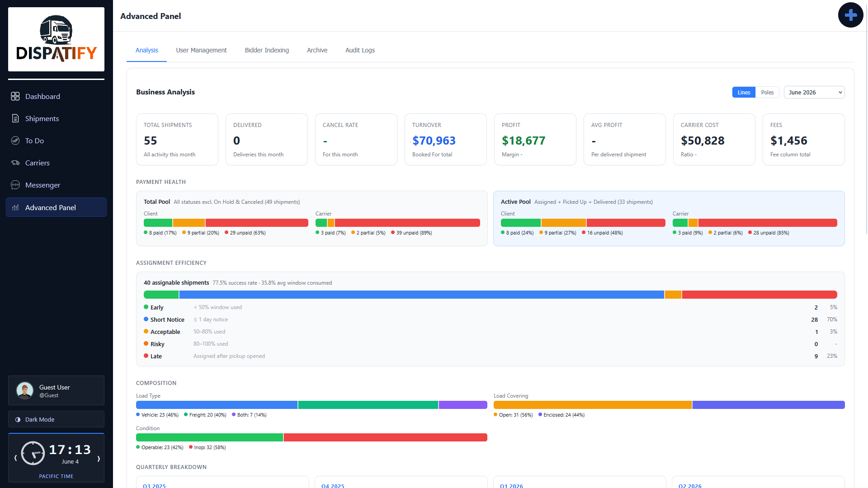The width and height of the screenshot is (868, 488).
Task: Click the purple Enclosed segment in Load Covering
Action: [769, 405]
